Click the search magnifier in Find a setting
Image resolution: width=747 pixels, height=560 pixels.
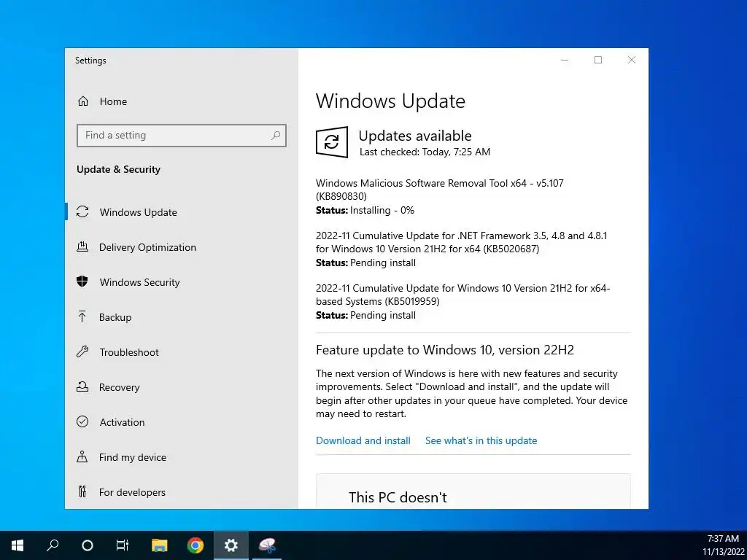tap(275, 135)
